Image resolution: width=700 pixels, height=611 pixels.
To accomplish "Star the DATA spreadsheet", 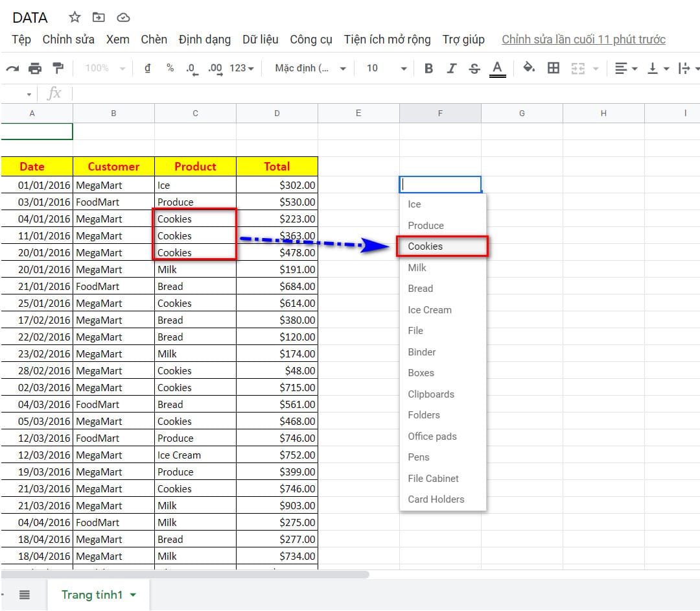I will click(75, 18).
